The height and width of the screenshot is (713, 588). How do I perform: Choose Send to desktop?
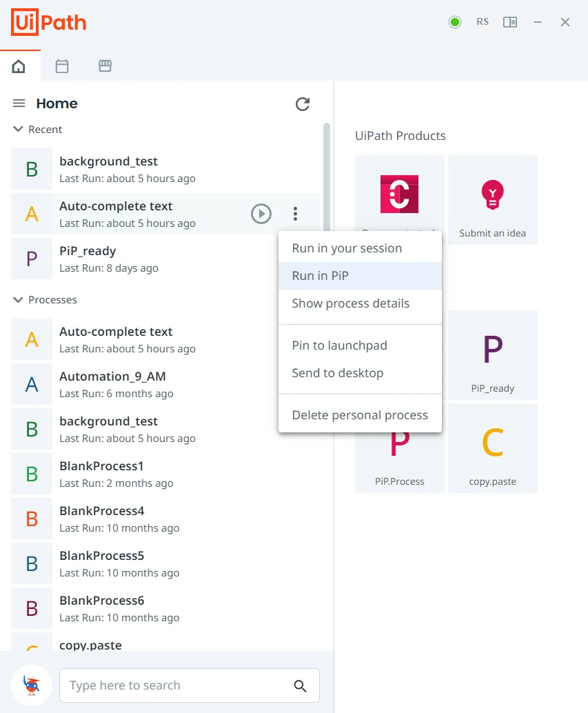(x=360, y=373)
